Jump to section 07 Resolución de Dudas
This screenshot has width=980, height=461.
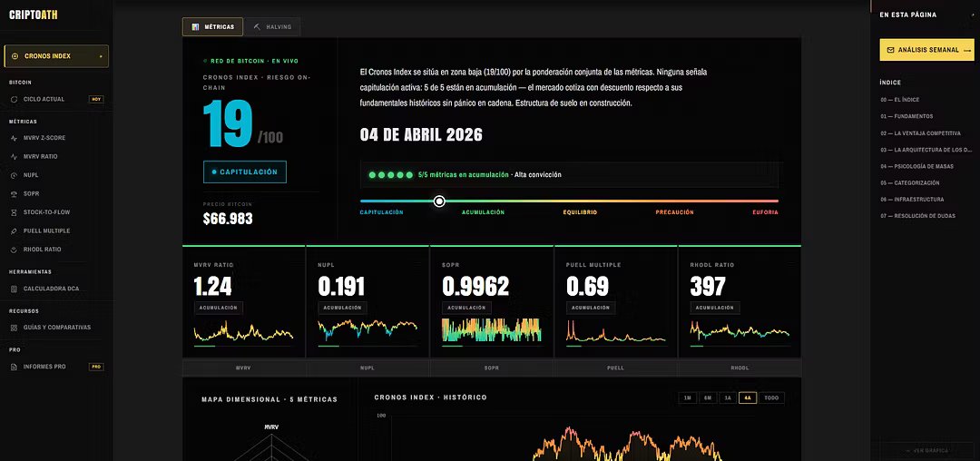[x=917, y=216]
